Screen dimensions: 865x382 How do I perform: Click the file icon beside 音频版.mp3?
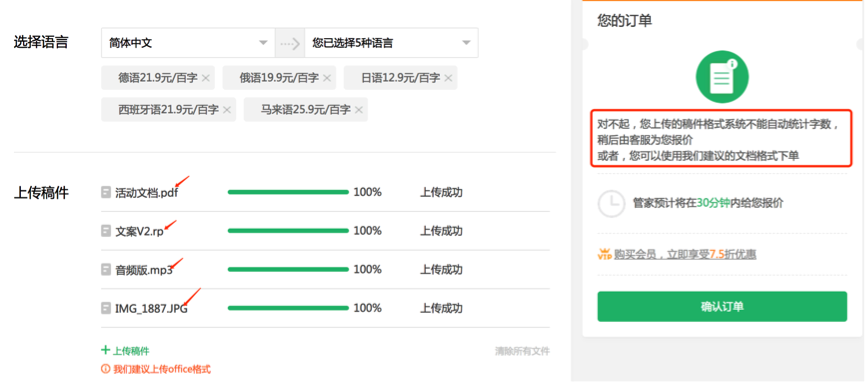coord(106,269)
